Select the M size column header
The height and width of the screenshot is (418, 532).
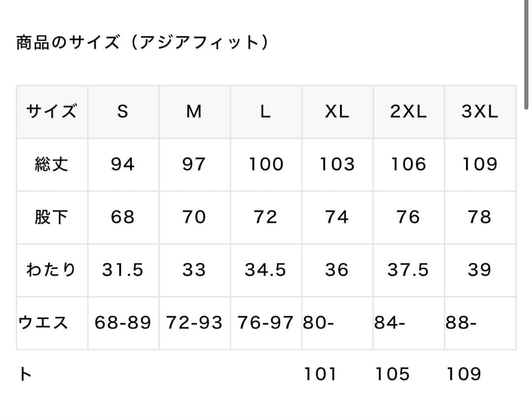194,112
